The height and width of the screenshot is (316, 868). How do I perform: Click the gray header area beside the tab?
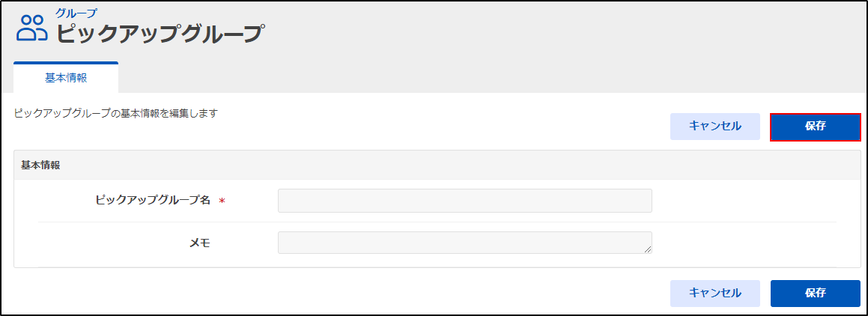click(493, 78)
